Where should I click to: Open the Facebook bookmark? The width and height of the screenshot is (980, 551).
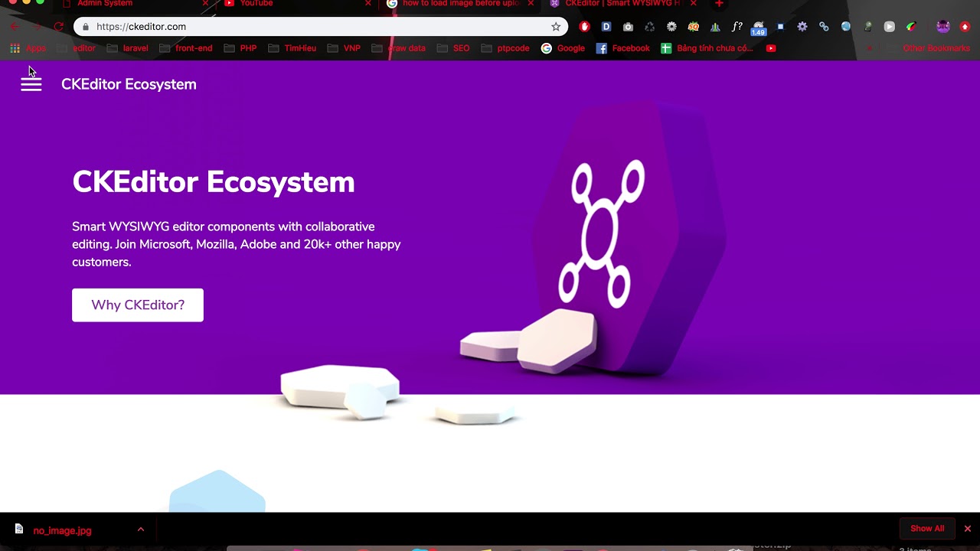point(622,48)
